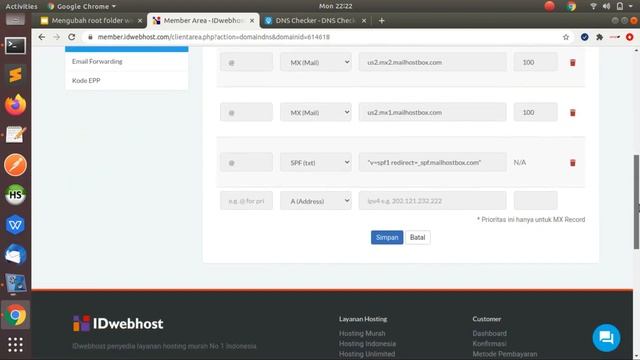640x360 pixels.
Task: Save DNS records with Simpan
Action: coord(387,238)
